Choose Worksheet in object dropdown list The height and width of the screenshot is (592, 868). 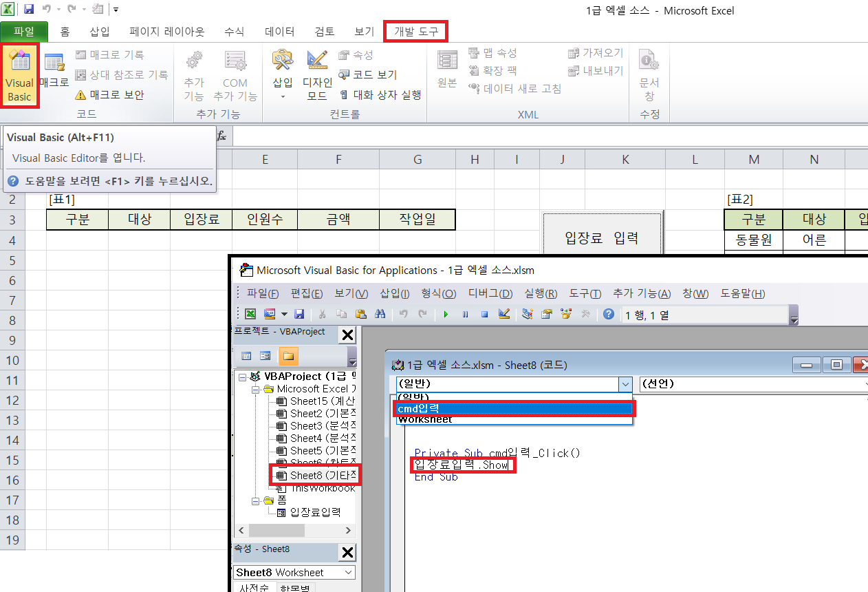(514, 419)
